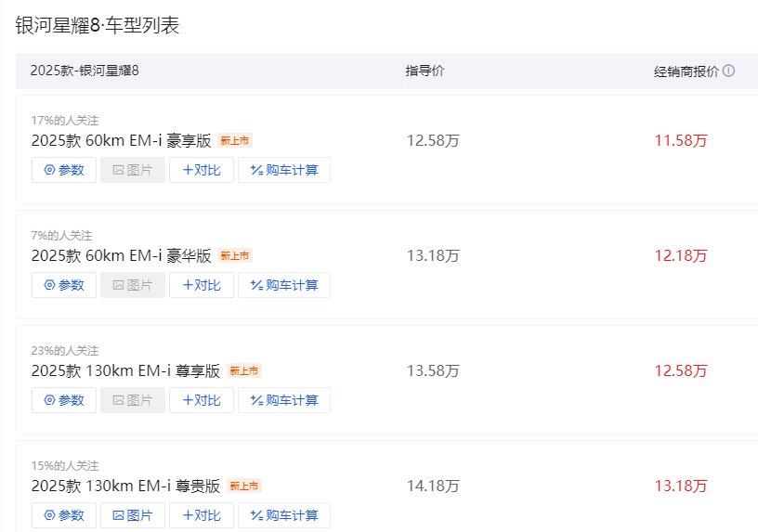This screenshot has width=758, height=532.
Task: Open 图片 for 60km EM-i 豪享版
Action: 133,170
